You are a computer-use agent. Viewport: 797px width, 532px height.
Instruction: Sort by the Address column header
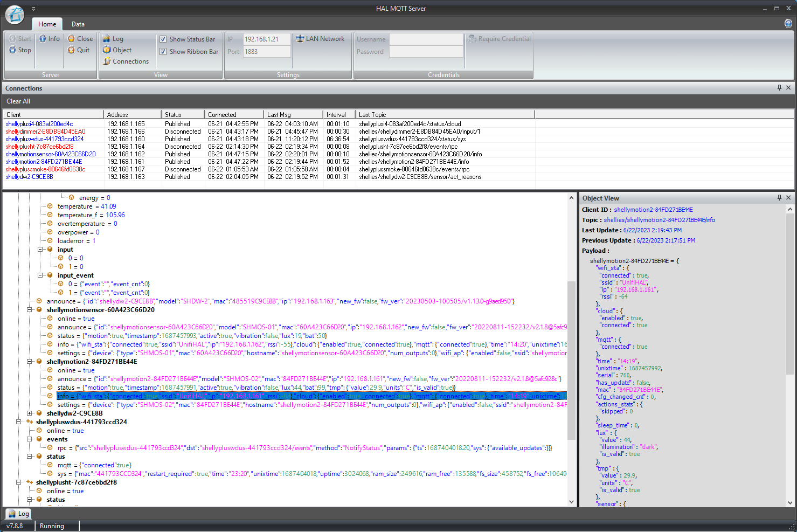click(x=133, y=114)
